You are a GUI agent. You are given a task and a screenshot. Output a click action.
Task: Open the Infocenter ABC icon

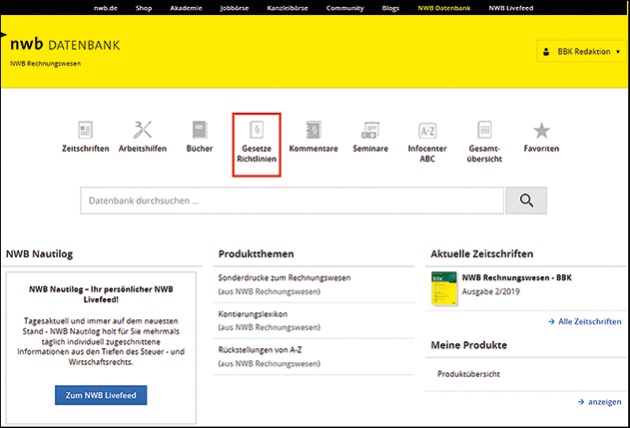click(x=427, y=131)
